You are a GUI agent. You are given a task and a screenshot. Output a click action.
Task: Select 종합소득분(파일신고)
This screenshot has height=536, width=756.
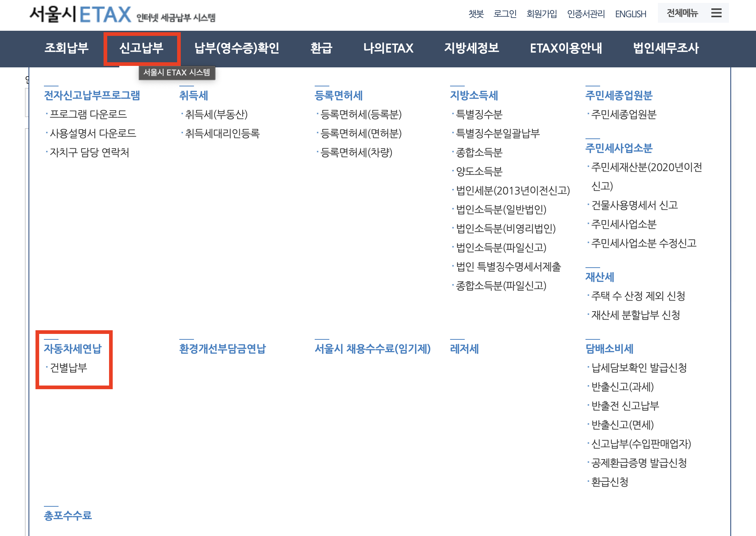click(x=501, y=286)
